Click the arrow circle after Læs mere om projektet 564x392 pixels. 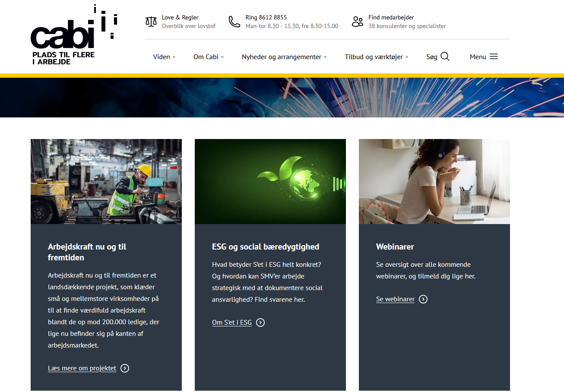(x=125, y=368)
